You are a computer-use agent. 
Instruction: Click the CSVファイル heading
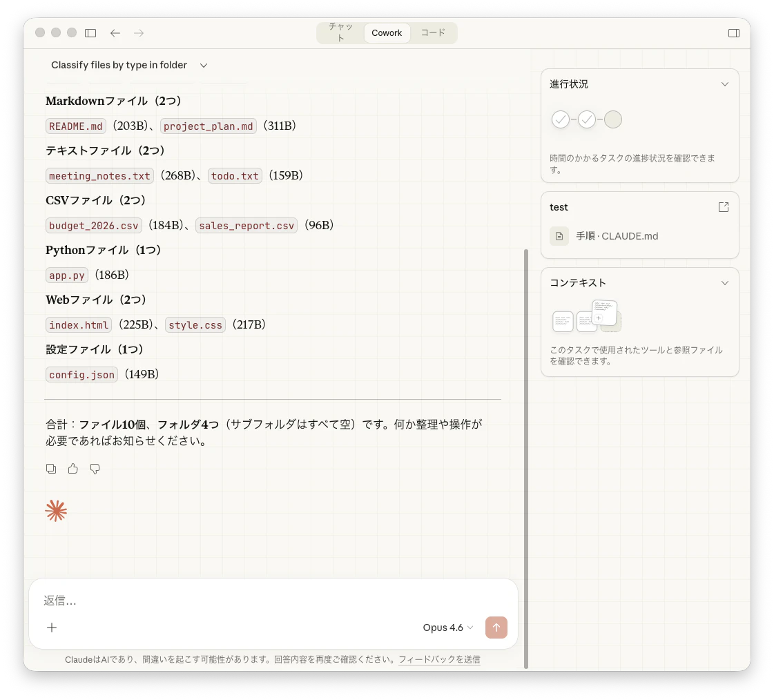coord(96,200)
